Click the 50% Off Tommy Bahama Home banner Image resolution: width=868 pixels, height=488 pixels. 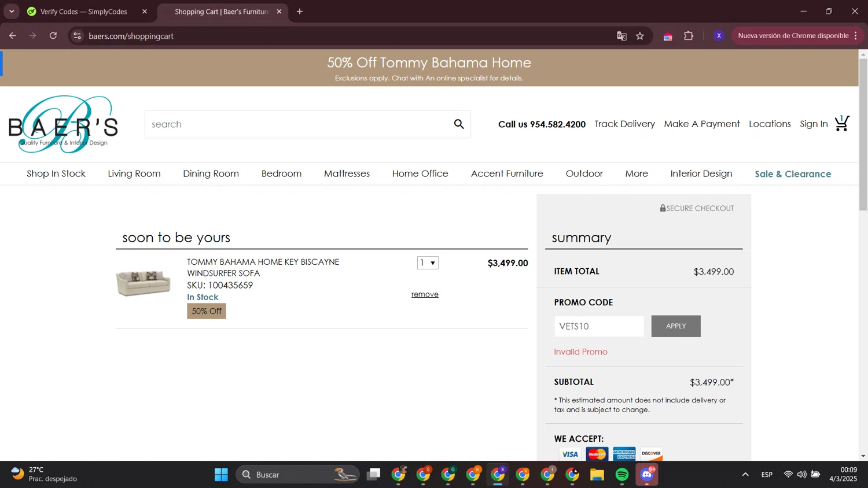[429, 68]
